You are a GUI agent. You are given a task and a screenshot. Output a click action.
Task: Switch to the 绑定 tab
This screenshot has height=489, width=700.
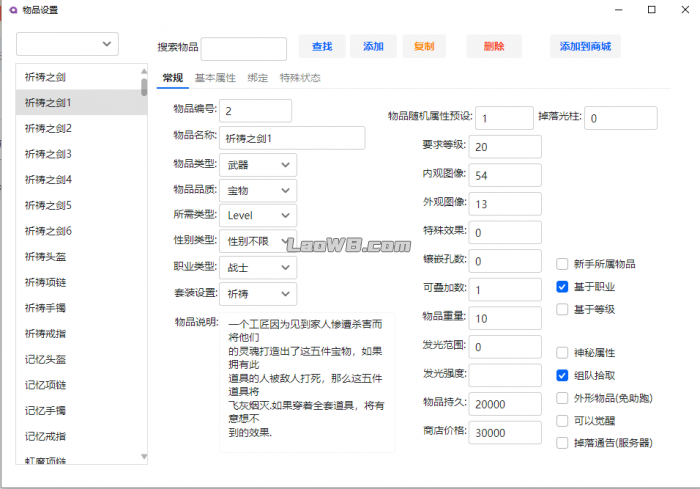[258, 78]
